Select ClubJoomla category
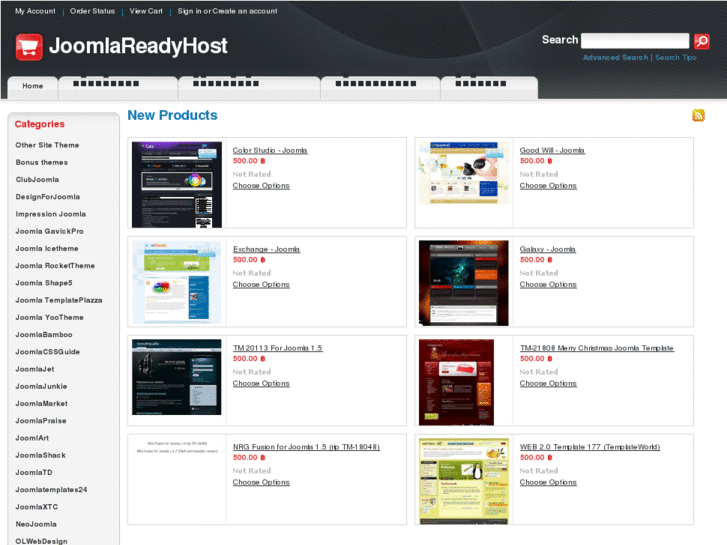Image resolution: width=727 pixels, height=545 pixels. pyautogui.click(x=37, y=180)
